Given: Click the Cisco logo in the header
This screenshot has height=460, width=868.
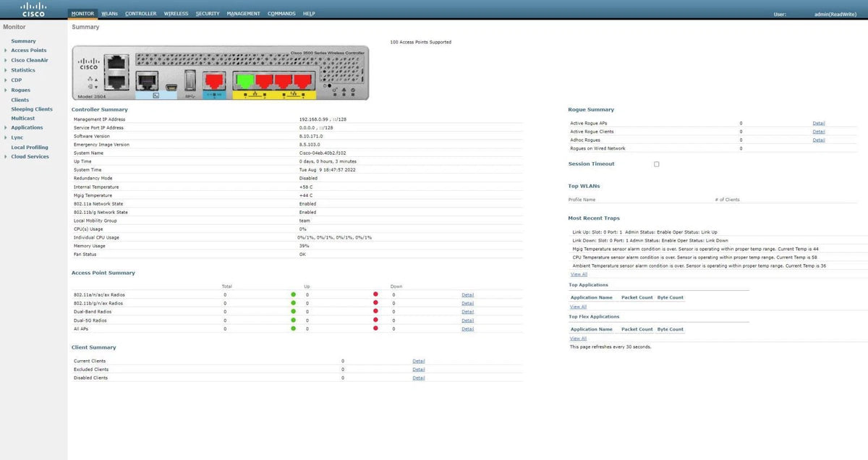Looking at the screenshot, I should click(33, 9).
